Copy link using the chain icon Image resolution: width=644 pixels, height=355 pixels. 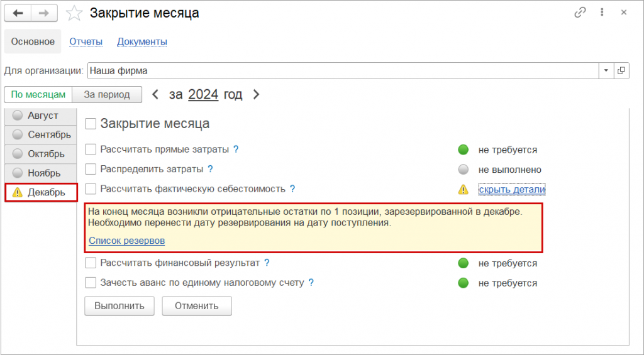click(x=579, y=13)
